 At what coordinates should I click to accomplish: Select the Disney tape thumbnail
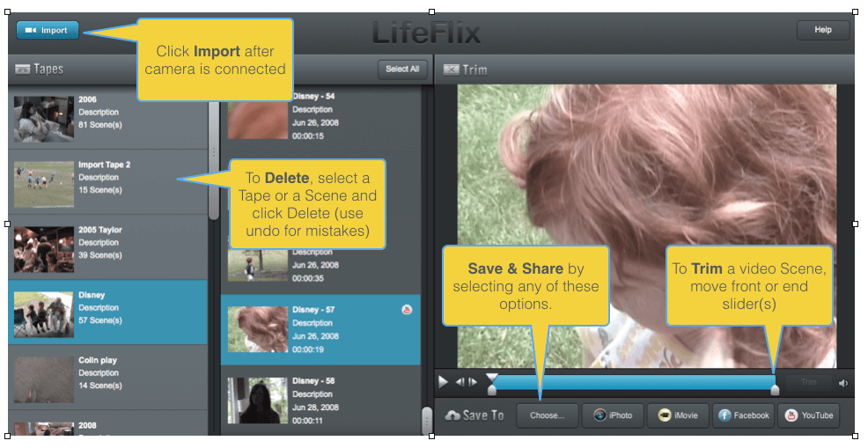click(x=44, y=314)
